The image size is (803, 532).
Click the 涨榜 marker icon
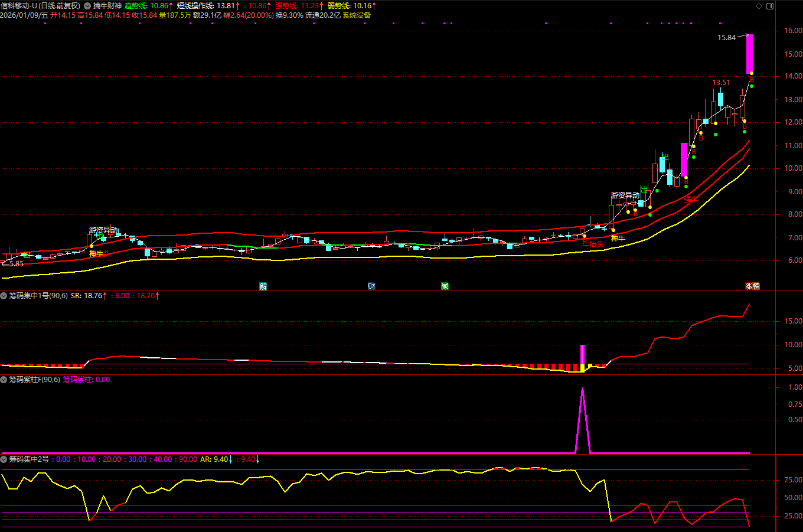pos(752,286)
